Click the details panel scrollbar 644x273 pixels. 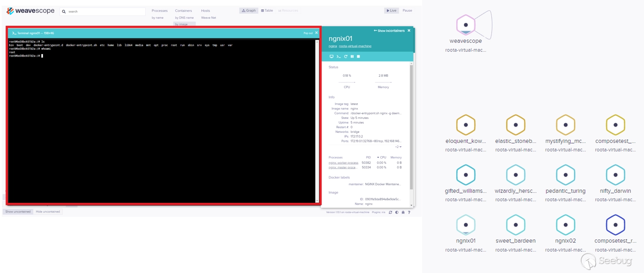click(x=411, y=126)
